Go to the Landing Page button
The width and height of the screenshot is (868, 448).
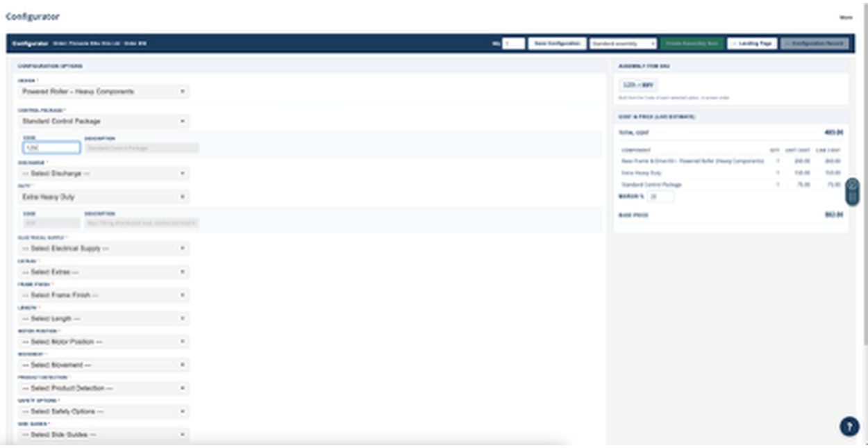(x=752, y=43)
